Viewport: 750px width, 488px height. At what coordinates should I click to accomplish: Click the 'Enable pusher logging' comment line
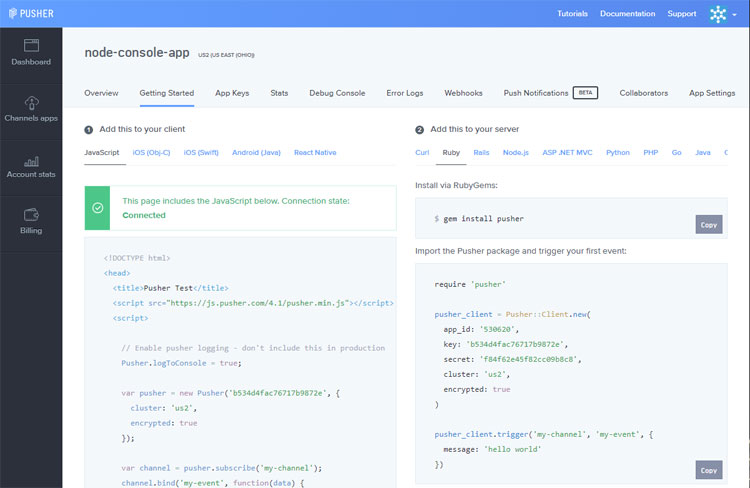pyautogui.click(x=253, y=348)
